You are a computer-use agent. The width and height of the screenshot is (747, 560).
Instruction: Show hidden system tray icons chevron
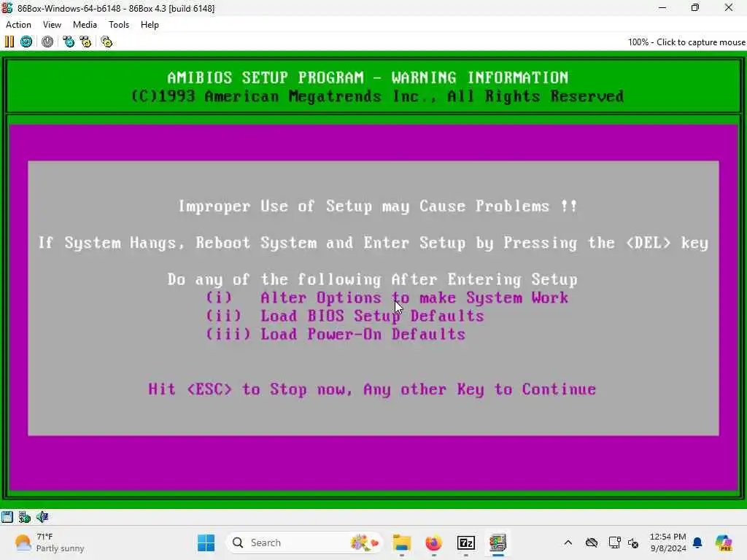(x=568, y=542)
